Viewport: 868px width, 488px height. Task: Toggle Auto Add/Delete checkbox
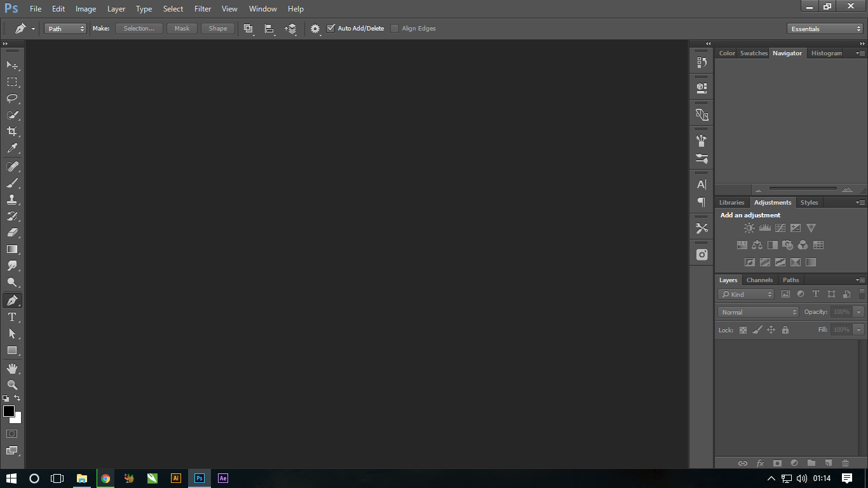[330, 29]
